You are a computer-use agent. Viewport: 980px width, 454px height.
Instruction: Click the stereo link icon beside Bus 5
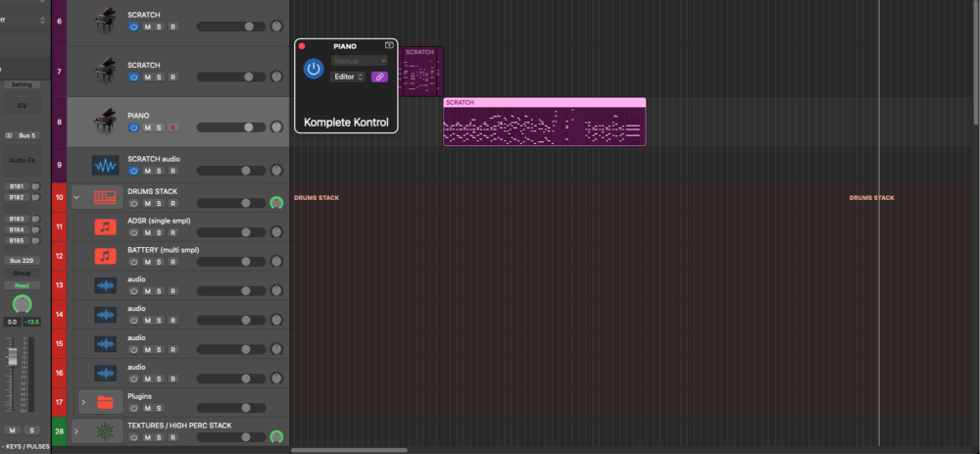click(9, 135)
